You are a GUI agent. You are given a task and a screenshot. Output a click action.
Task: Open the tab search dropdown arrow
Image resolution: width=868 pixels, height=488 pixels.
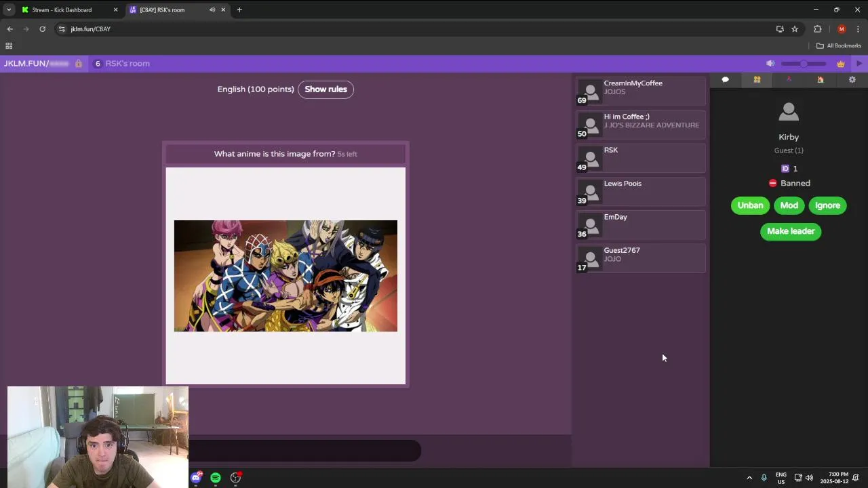pos(9,10)
